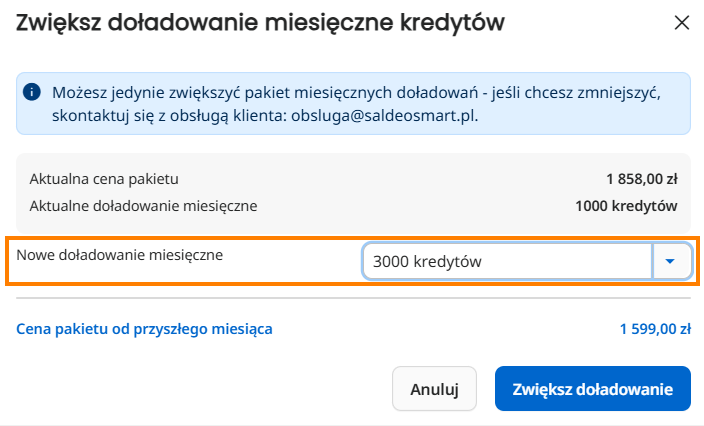Close the dialog with the X icon

tap(682, 22)
